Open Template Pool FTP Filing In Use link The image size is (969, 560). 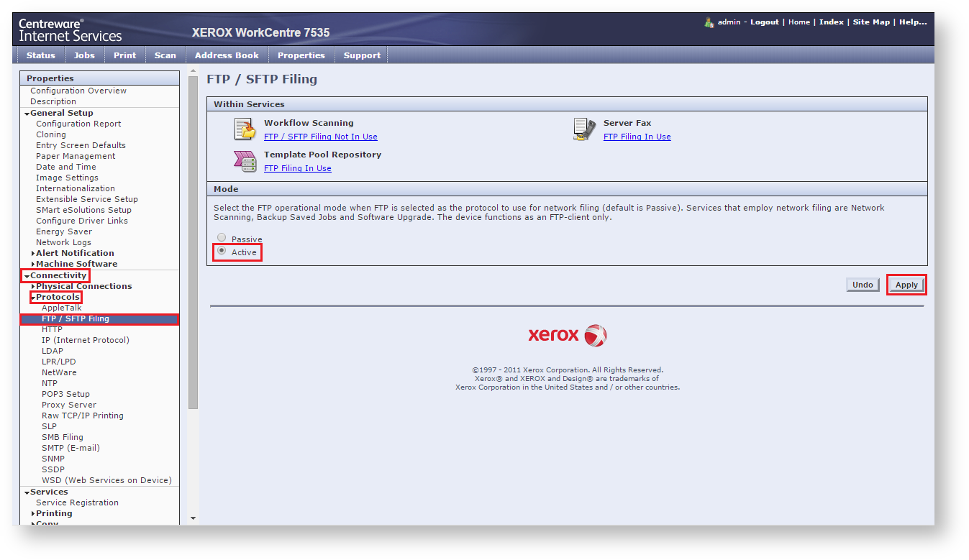click(x=298, y=168)
